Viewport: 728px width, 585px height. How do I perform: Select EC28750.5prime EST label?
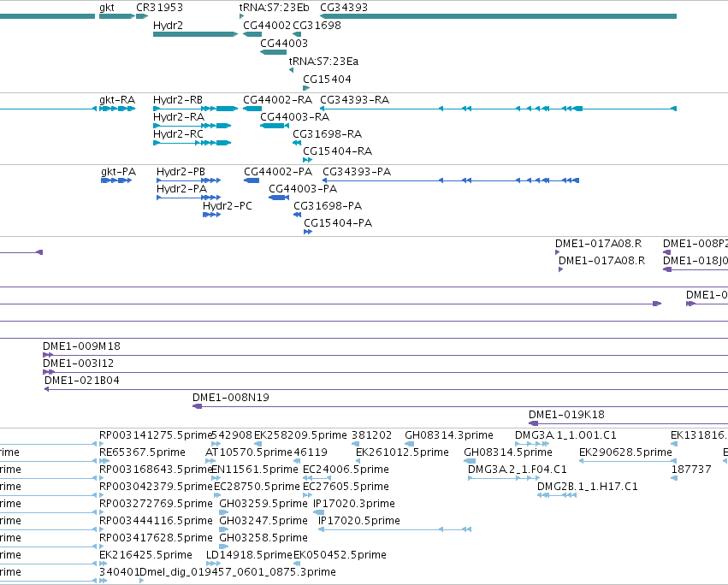[257, 487]
